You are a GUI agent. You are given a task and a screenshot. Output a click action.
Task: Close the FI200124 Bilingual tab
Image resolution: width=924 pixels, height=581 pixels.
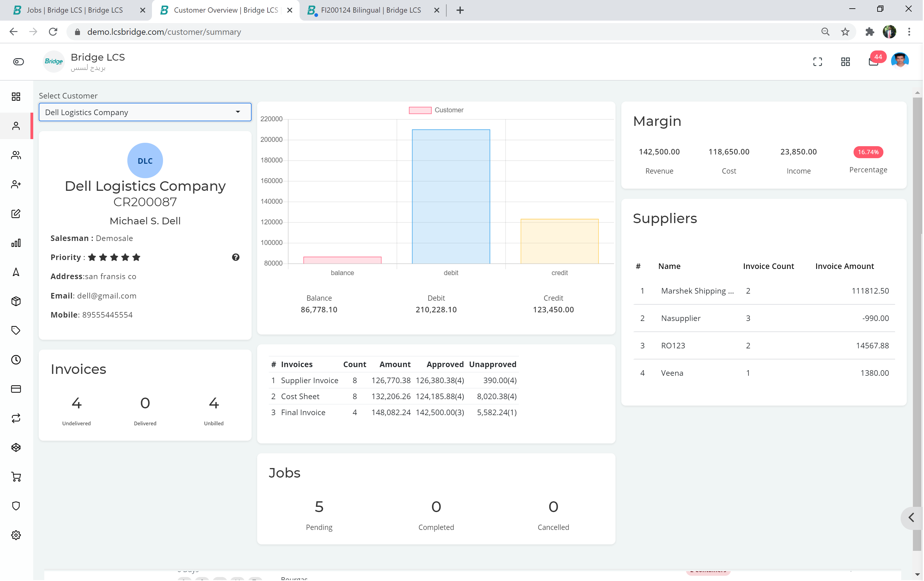tap(437, 10)
